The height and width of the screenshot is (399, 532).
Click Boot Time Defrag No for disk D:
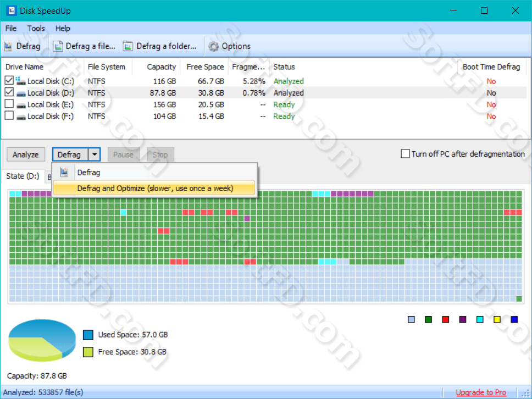[x=491, y=93]
